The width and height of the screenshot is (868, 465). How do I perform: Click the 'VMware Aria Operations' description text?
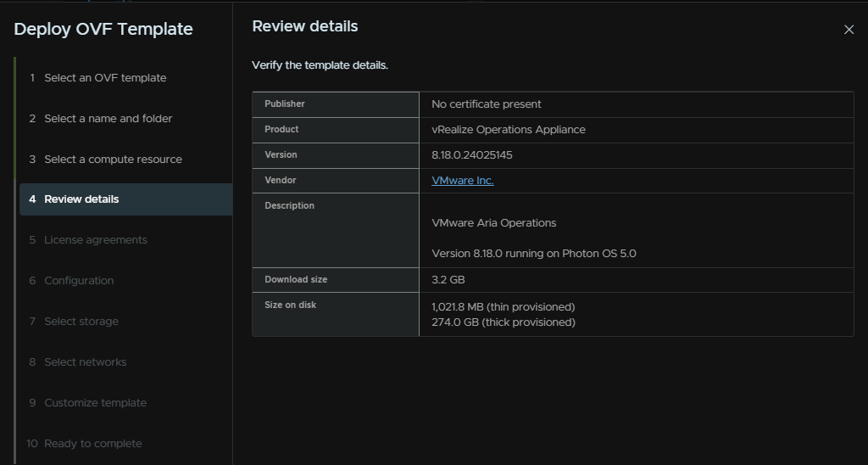[x=494, y=223]
